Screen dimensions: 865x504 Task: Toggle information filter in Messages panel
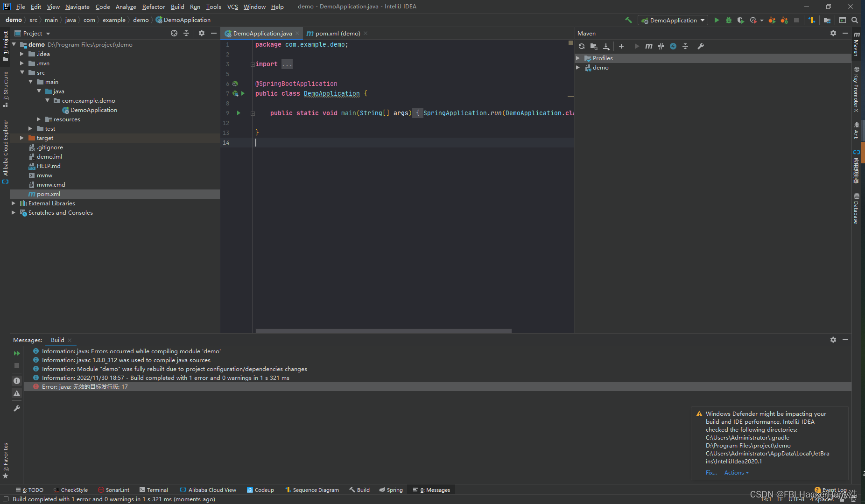click(x=17, y=381)
